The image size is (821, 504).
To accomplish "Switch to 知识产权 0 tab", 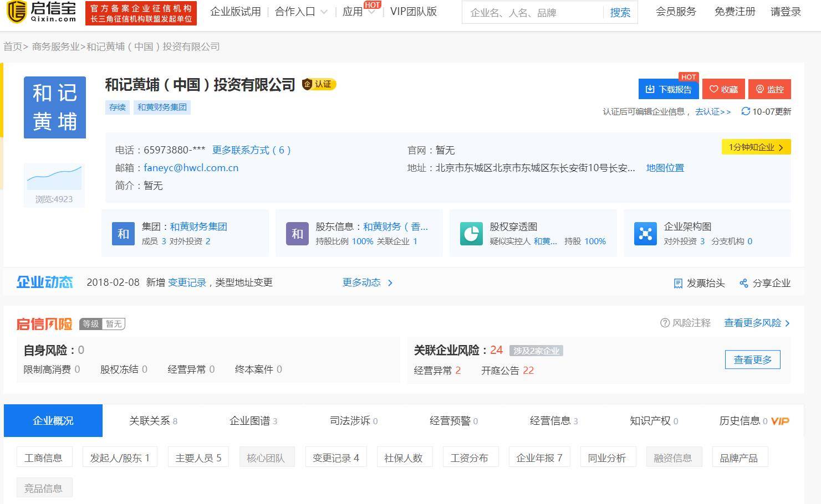I will pos(654,421).
